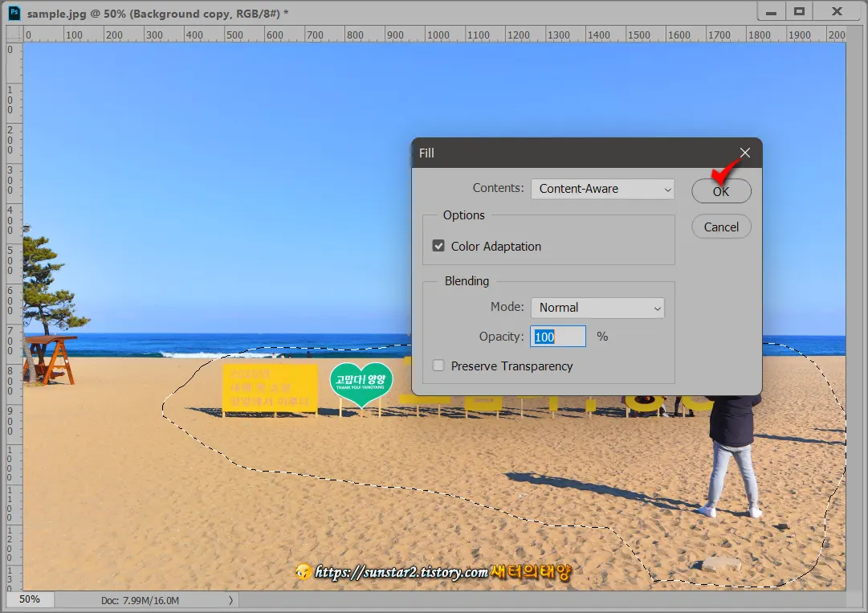This screenshot has height=613, width=868.
Task: Expand the status bar info arrow
Action: [230, 599]
